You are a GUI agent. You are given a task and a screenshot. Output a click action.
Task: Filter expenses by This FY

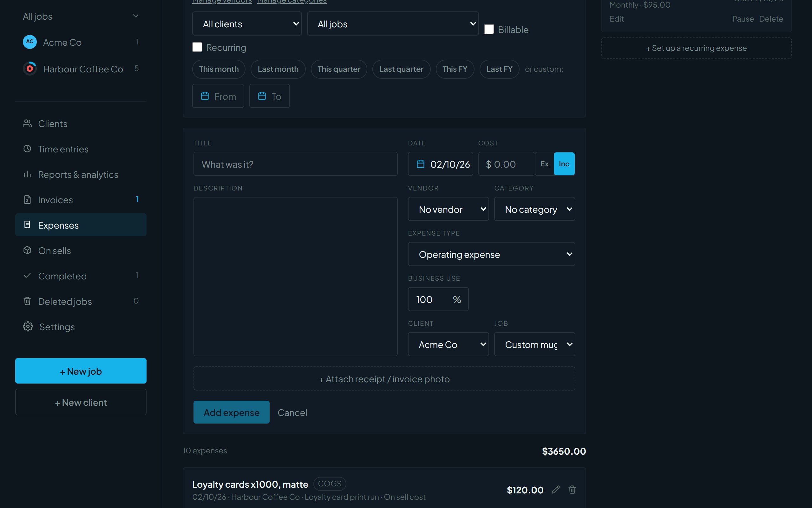point(455,69)
